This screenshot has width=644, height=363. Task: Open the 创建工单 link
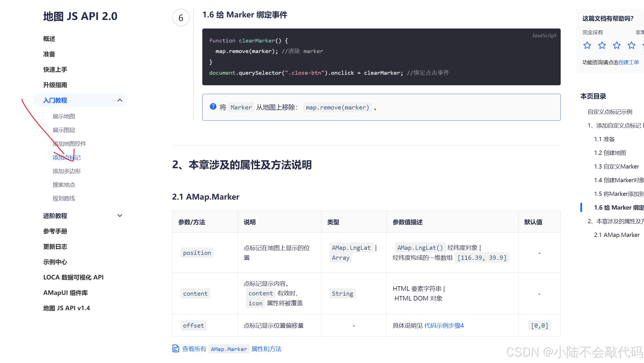[629, 62]
